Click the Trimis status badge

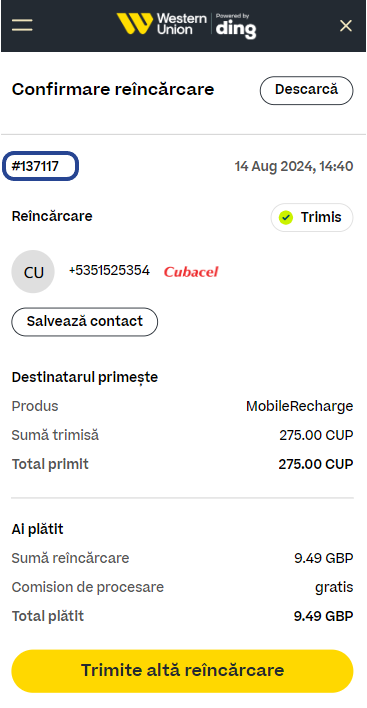[312, 218]
